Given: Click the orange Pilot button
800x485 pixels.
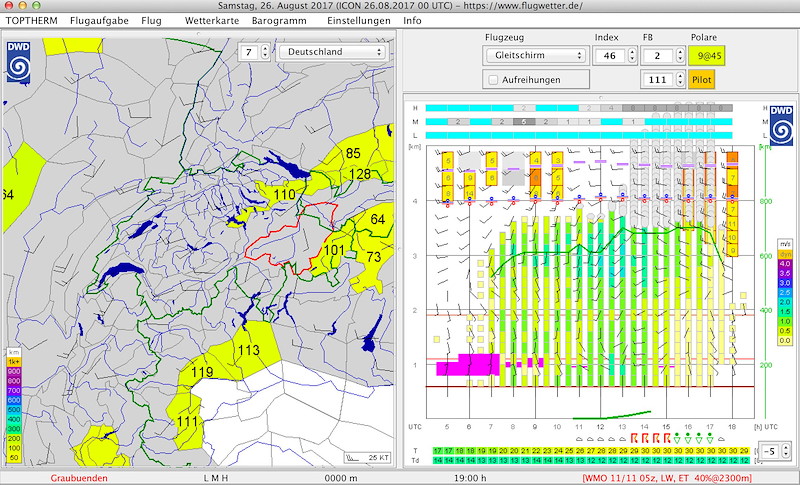Looking at the screenshot, I should pos(702,80).
